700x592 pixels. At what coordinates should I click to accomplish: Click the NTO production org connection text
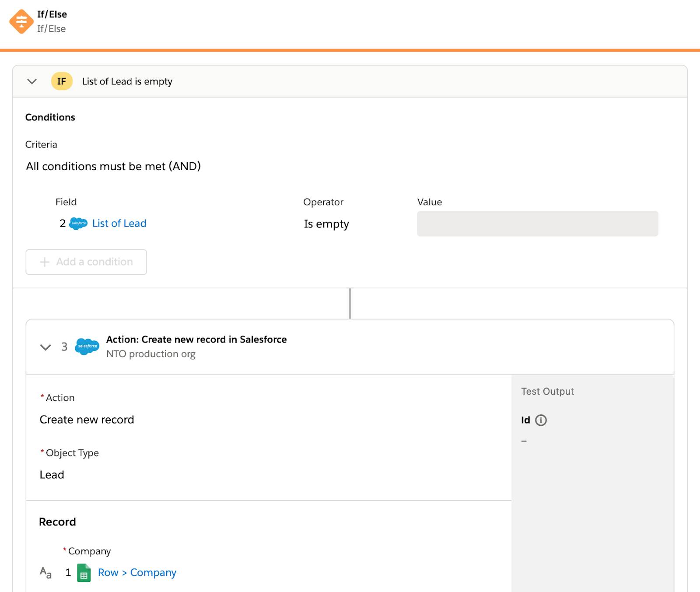pyautogui.click(x=151, y=354)
